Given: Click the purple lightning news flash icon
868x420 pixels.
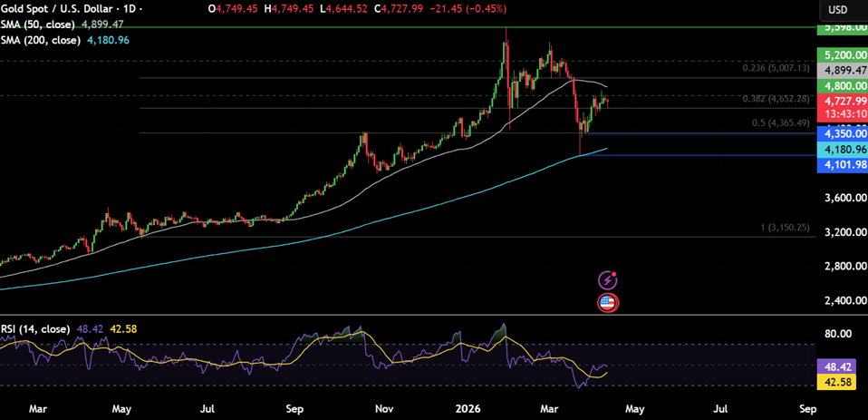Looking at the screenshot, I should [x=608, y=280].
